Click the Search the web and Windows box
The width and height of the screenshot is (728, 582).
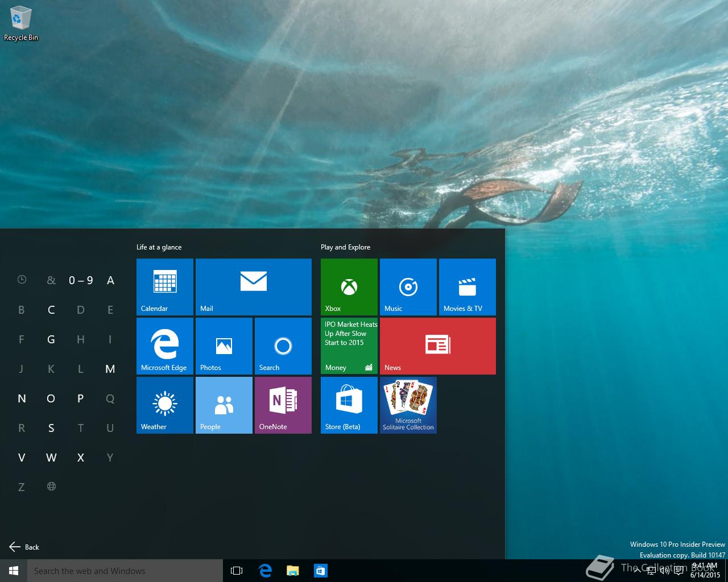click(125, 571)
